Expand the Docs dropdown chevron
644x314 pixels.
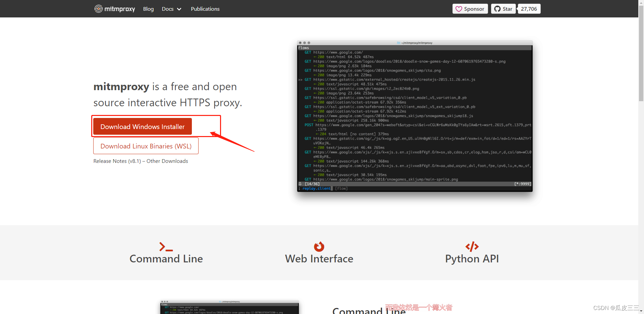(x=179, y=9)
